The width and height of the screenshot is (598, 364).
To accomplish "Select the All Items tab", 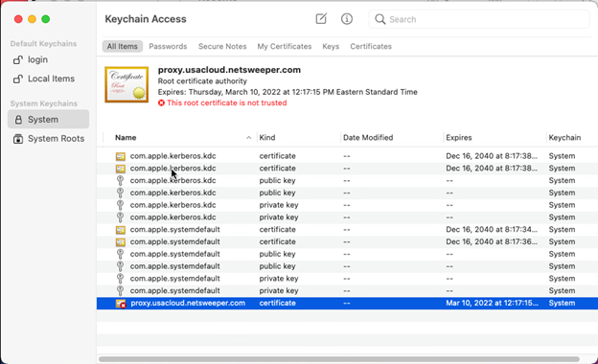I will 122,47.
